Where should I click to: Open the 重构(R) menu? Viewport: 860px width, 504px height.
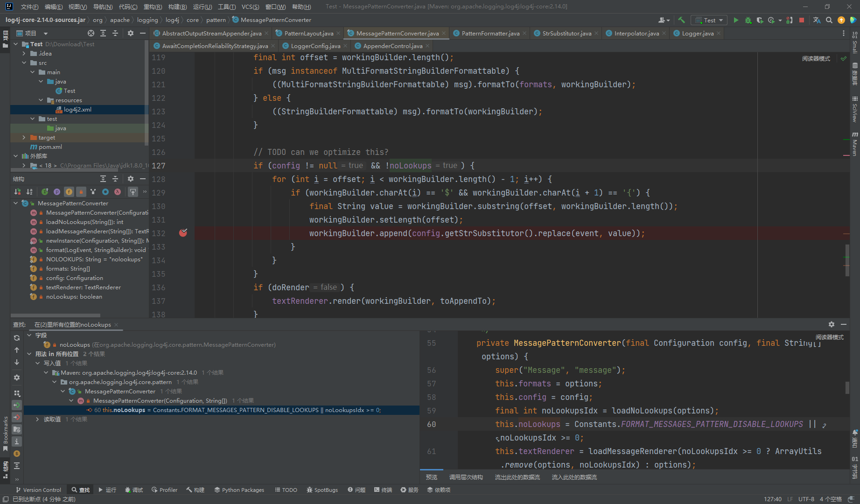(153, 7)
